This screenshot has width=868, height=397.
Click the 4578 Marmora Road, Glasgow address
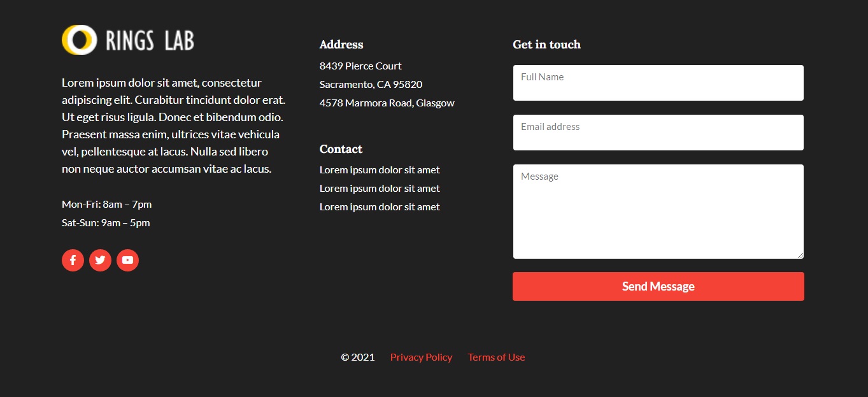(387, 103)
